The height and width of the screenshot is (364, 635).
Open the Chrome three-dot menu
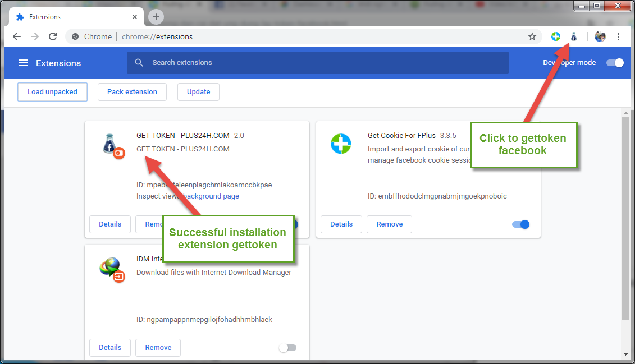point(618,36)
